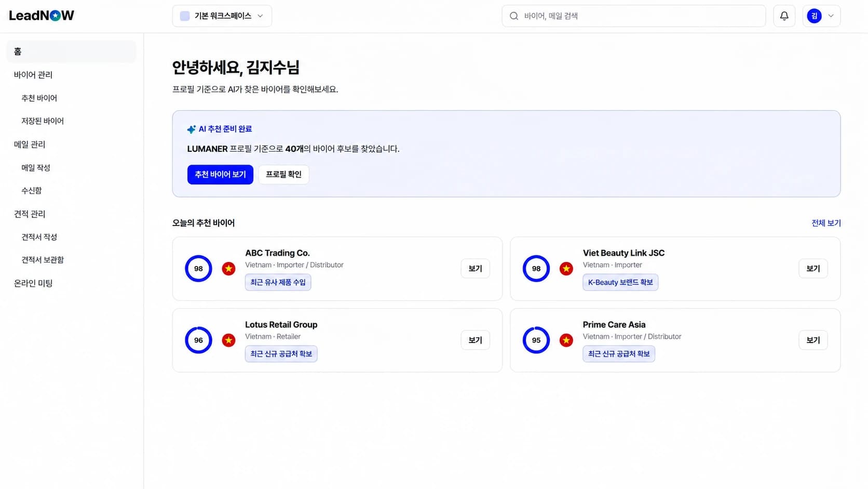Open 견적서 보관함 in sidebar
This screenshot has height=489, width=868.
43,260
